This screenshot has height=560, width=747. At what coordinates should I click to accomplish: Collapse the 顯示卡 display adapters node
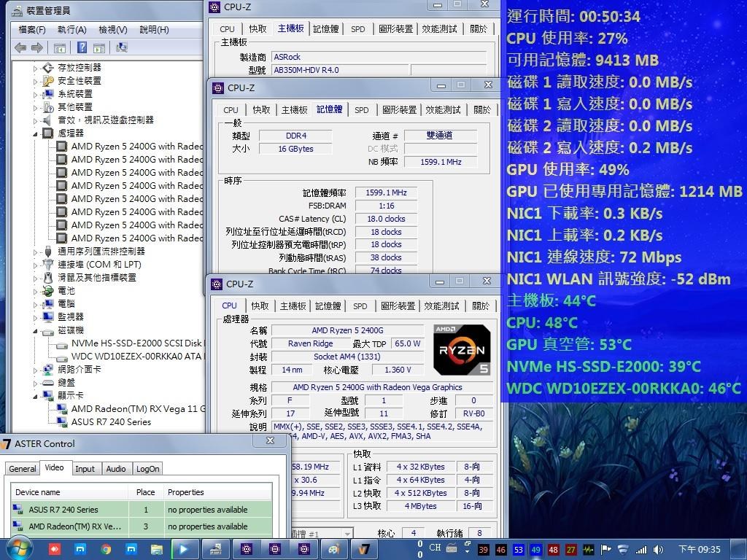point(35,396)
